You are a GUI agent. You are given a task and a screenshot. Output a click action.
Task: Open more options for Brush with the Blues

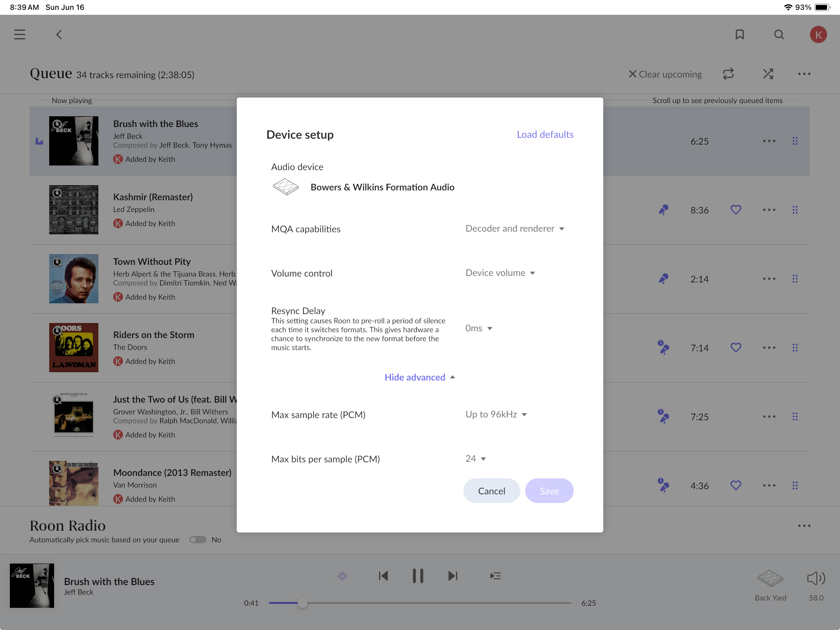pos(769,141)
